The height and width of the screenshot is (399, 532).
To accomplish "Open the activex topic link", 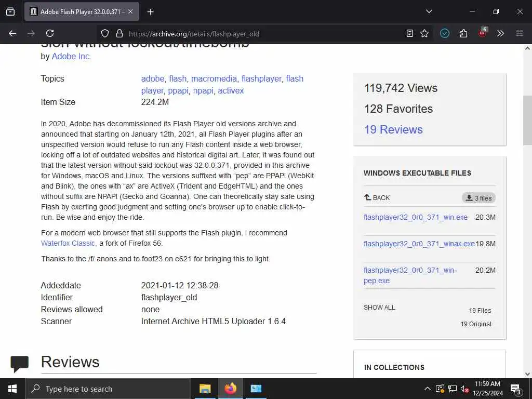I will pyautogui.click(x=231, y=91).
